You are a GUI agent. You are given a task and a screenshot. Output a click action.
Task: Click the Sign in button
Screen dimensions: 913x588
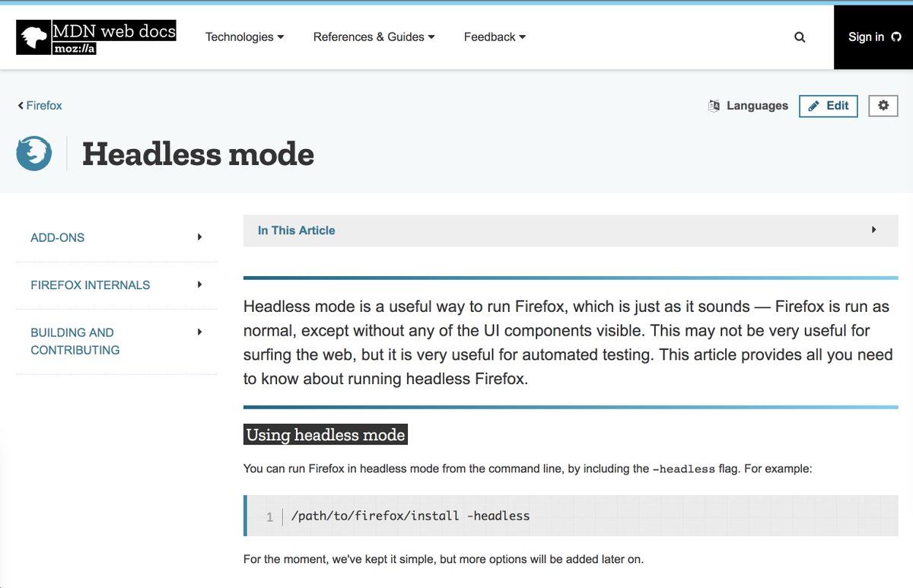coord(866,37)
